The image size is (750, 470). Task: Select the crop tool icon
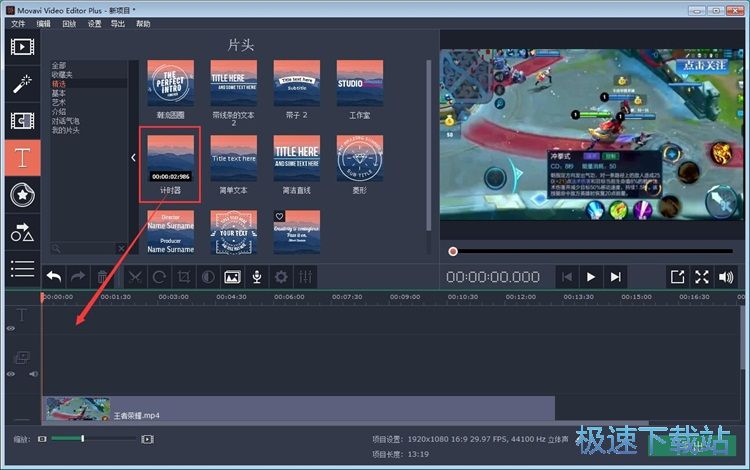(184, 277)
